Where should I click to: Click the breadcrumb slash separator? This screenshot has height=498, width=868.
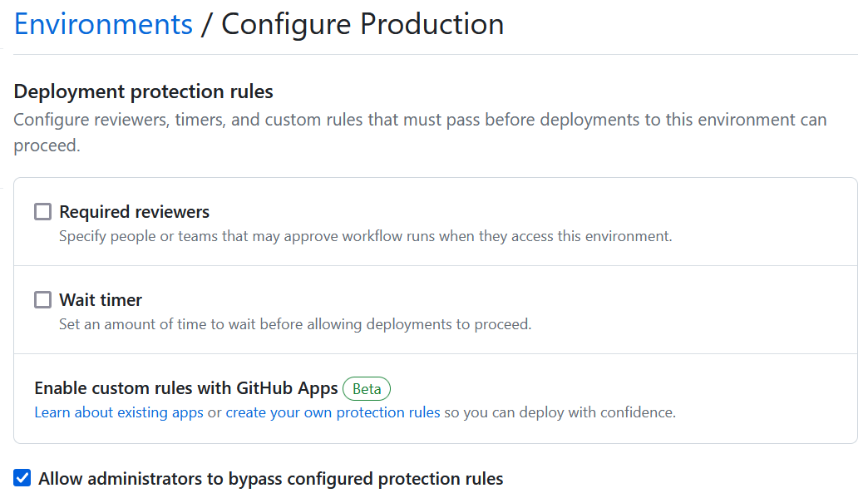[207, 24]
